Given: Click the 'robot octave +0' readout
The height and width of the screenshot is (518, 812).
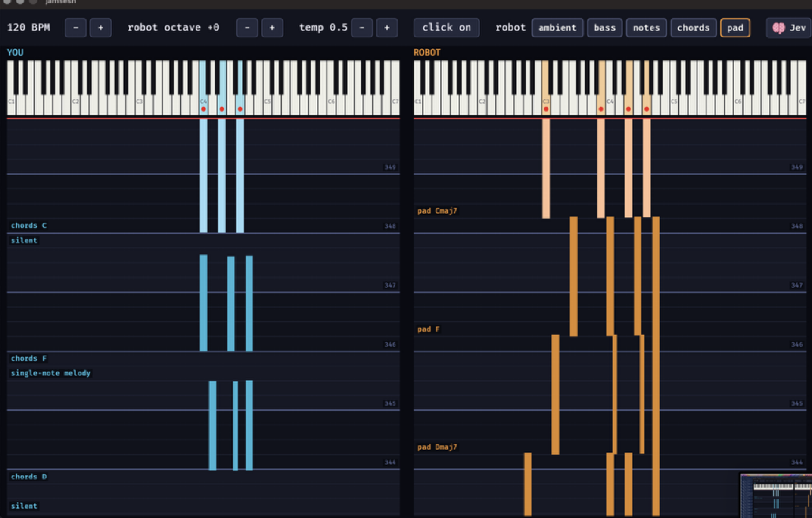Looking at the screenshot, I should [173, 28].
